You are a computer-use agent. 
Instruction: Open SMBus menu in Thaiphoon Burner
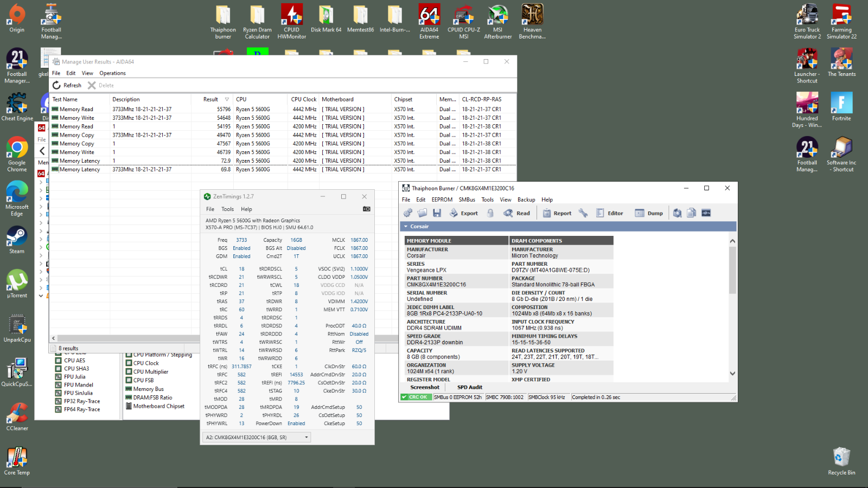pos(467,200)
